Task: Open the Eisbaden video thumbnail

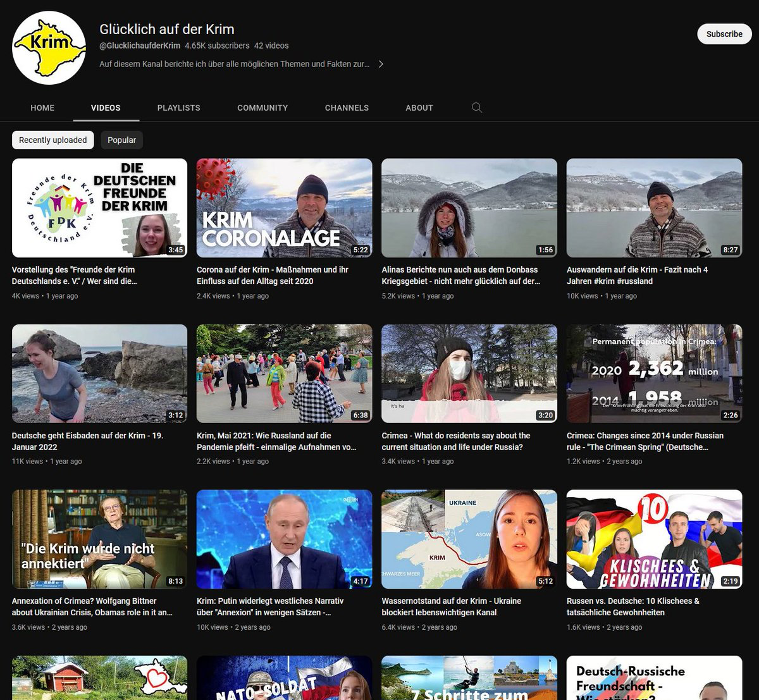Action: pos(99,373)
